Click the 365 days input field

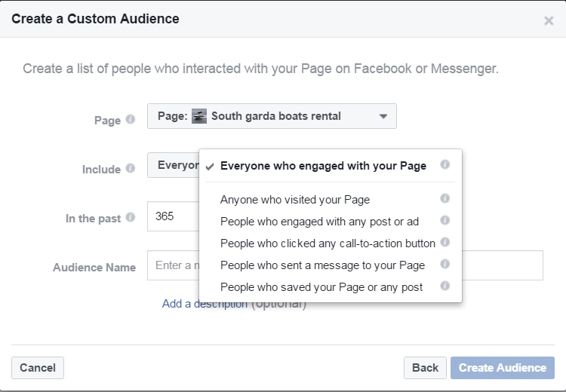pyautogui.click(x=174, y=216)
